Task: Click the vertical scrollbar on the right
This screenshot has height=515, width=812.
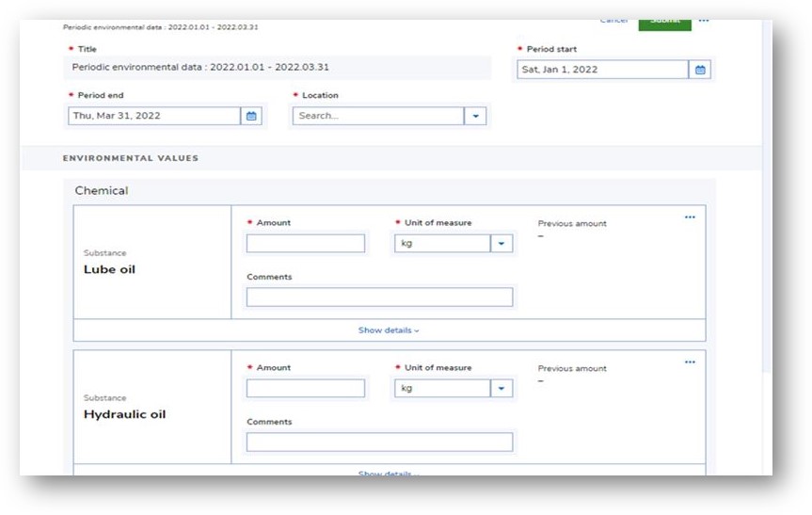Action: coord(768,197)
